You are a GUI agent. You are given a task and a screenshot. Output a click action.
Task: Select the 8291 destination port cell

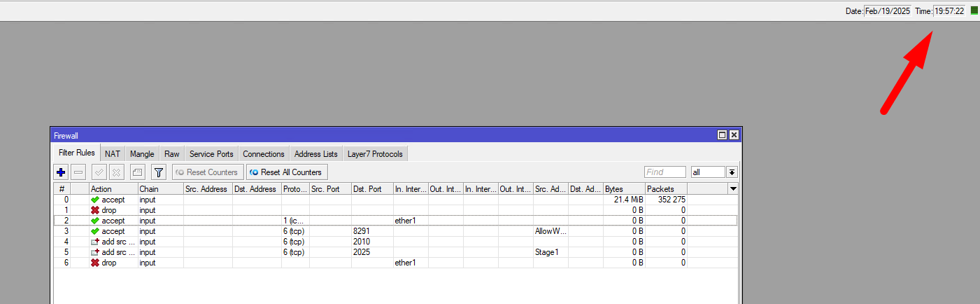(372, 231)
